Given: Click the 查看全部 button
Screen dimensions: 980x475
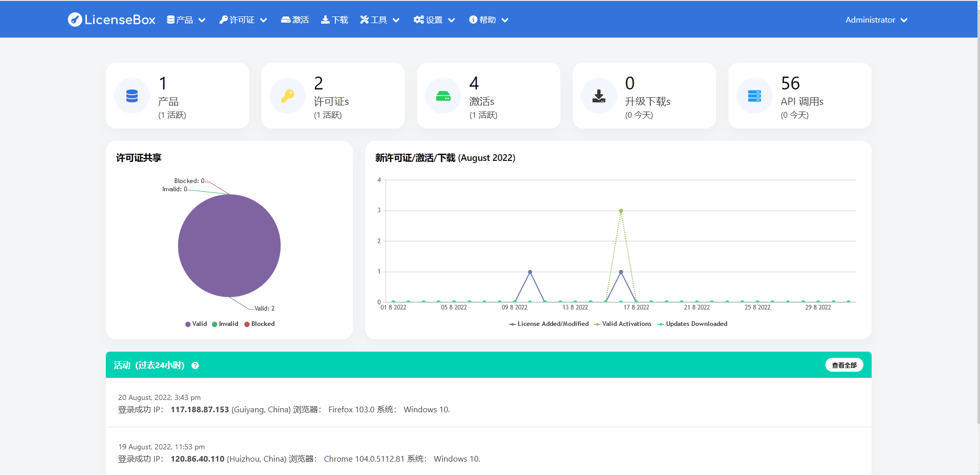Looking at the screenshot, I should pos(844,365).
